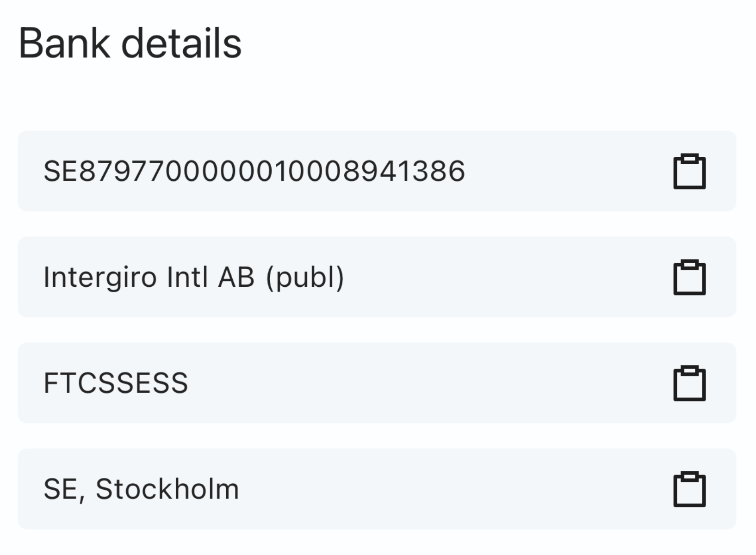
Task: Copy the IBAN SE8797700000010008941386
Action: 689,172
